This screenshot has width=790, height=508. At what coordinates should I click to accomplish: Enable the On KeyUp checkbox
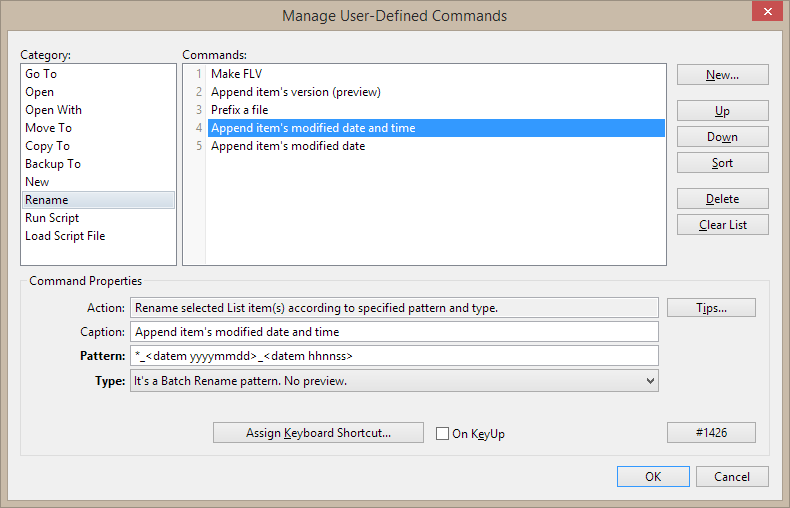pyautogui.click(x=443, y=434)
